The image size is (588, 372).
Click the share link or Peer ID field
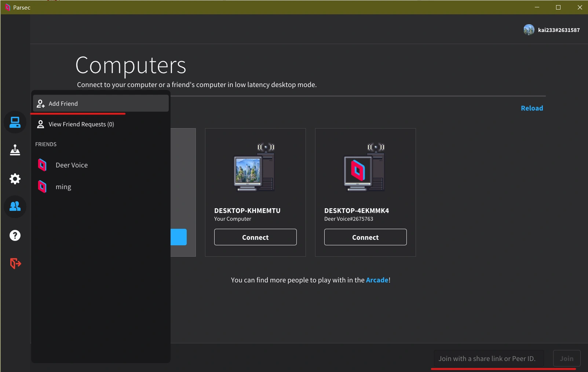pyautogui.click(x=488, y=358)
